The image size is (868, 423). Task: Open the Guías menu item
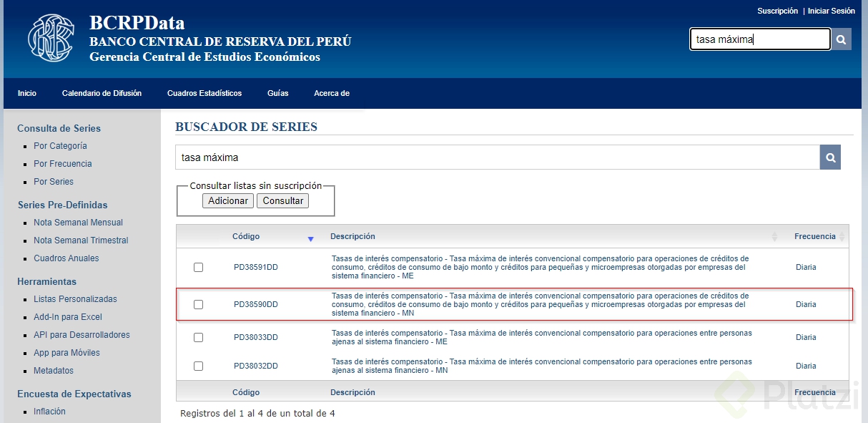[x=278, y=93]
